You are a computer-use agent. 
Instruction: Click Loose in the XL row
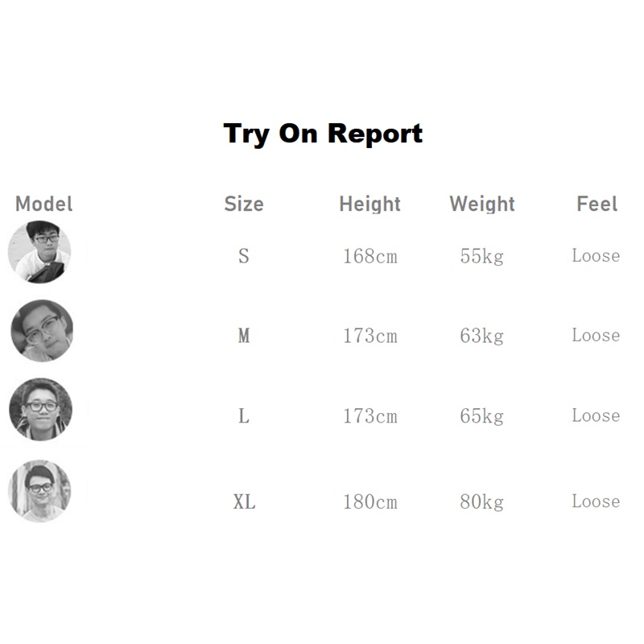click(x=596, y=501)
